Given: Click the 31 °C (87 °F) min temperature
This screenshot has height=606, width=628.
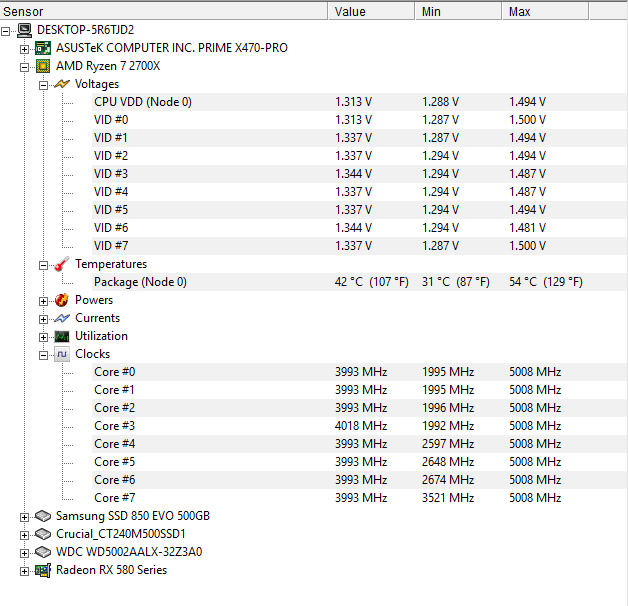Looking at the screenshot, I should coord(455,282).
